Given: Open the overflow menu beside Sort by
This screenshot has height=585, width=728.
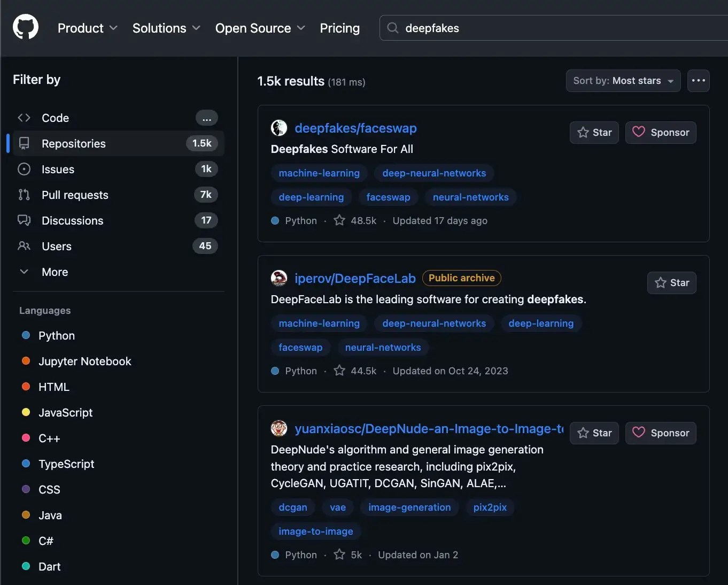Looking at the screenshot, I should pos(699,81).
